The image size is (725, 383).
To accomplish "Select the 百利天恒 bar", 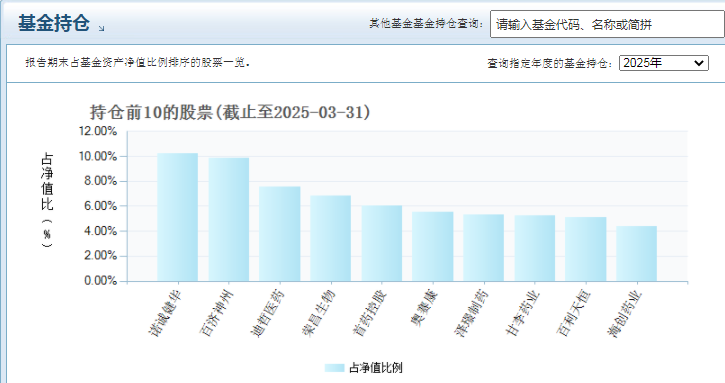I will [586, 249].
